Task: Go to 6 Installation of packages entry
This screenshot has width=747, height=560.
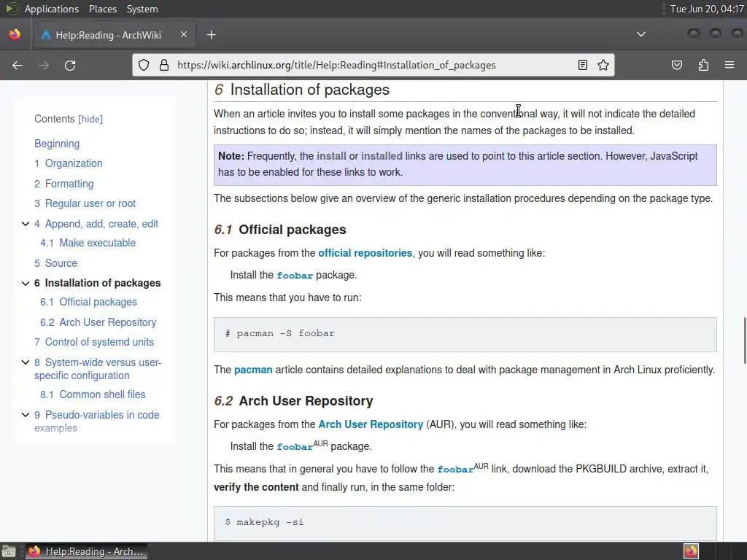Action: (x=98, y=283)
